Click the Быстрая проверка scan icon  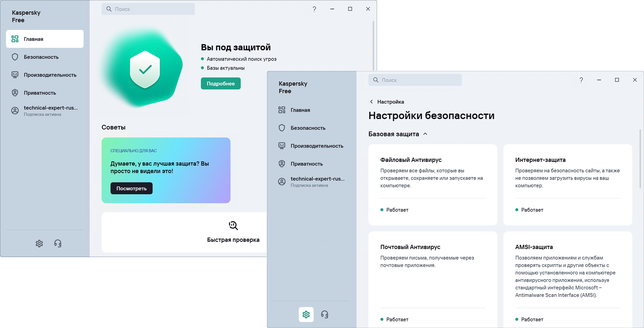[233, 225]
